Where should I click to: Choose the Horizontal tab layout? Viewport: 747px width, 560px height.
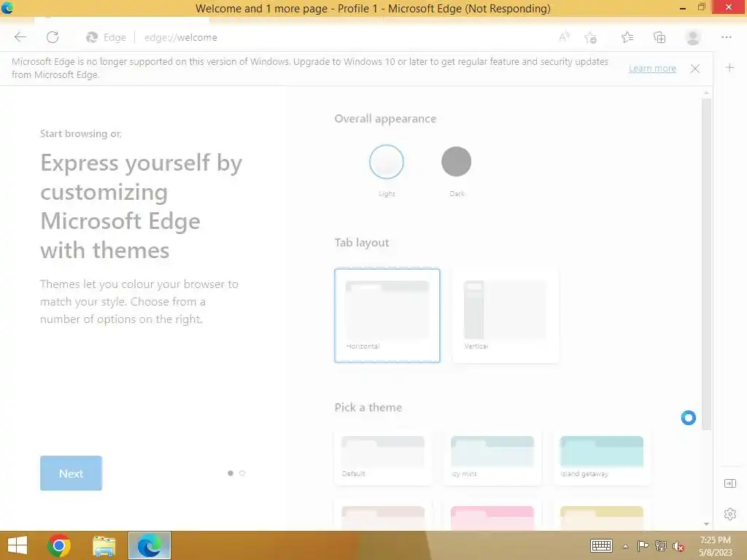[x=387, y=315]
